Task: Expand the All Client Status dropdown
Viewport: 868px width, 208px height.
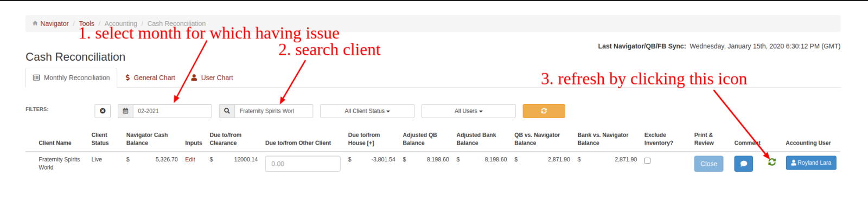Action: coord(367,111)
